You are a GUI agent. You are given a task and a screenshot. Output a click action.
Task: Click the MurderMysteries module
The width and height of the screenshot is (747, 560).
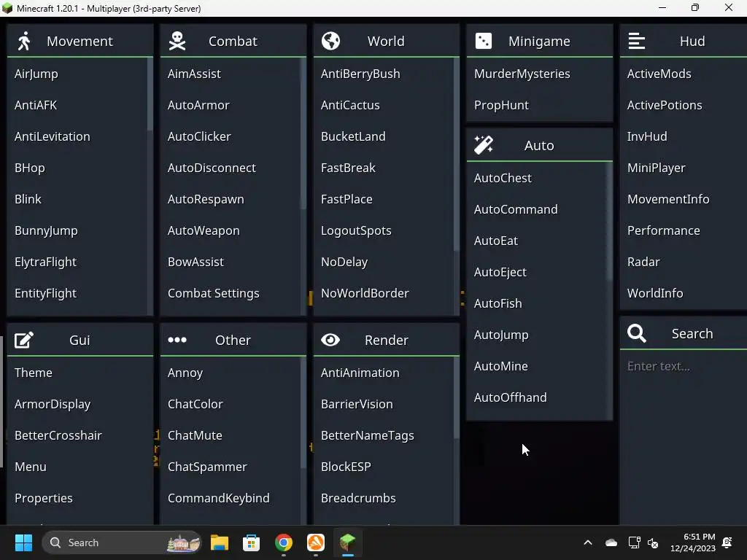[539, 74]
